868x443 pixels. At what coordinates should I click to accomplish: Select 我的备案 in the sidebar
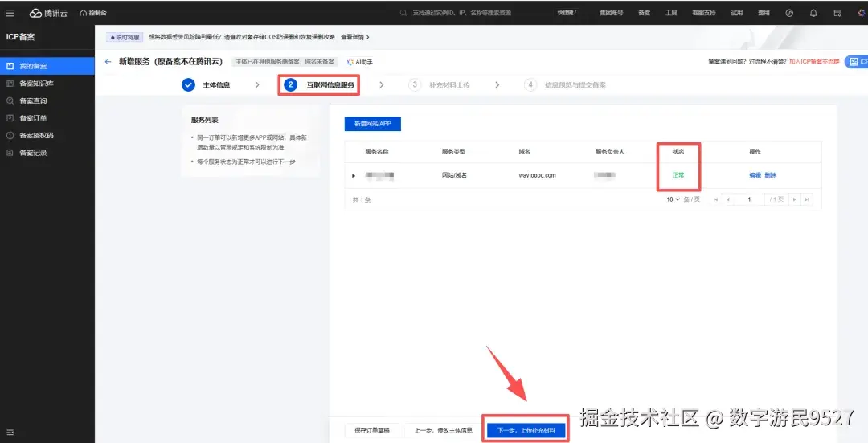[x=47, y=66]
